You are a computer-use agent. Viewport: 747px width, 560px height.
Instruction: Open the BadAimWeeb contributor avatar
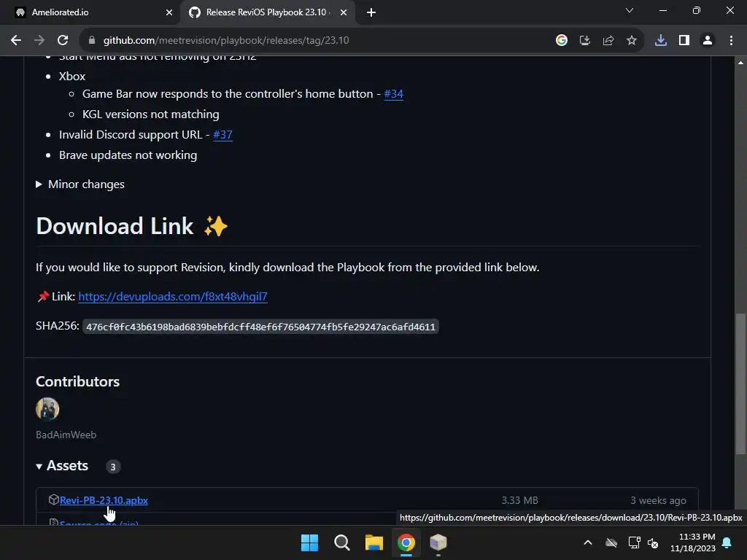click(47, 409)
